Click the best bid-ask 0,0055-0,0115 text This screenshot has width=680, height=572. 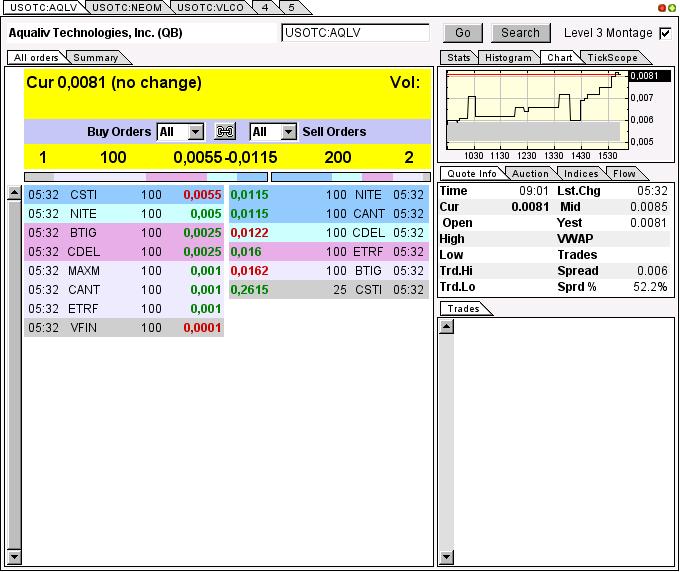225,157
